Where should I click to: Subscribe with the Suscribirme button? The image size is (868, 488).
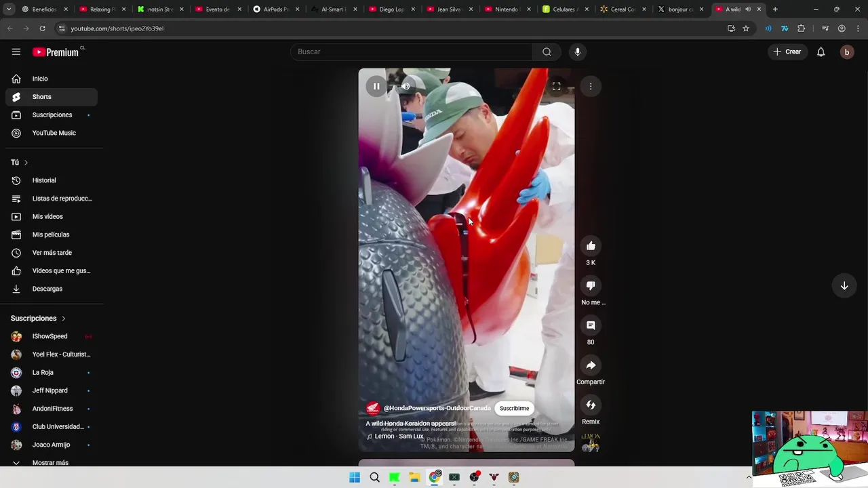pos(514,408)
